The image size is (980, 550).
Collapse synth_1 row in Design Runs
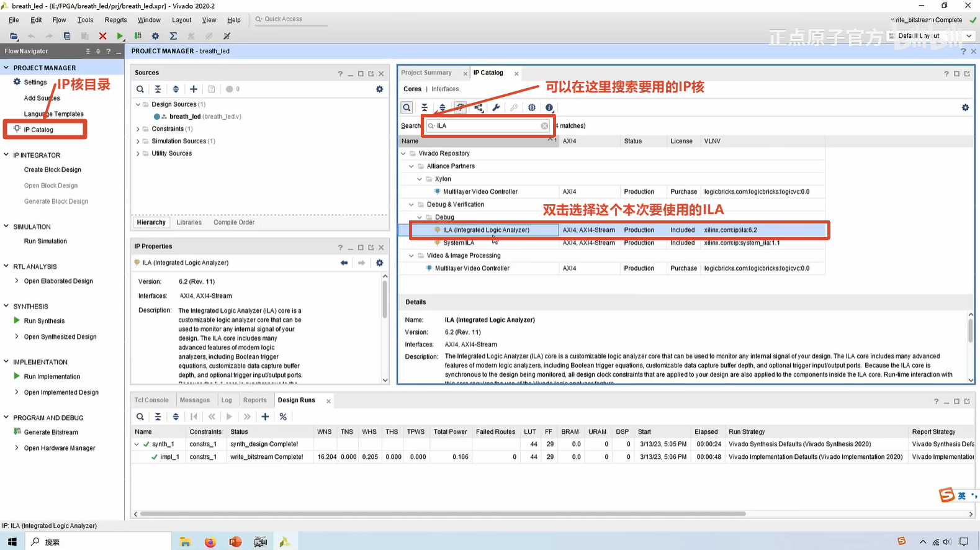pyautogui.click(x=137, y=444)
